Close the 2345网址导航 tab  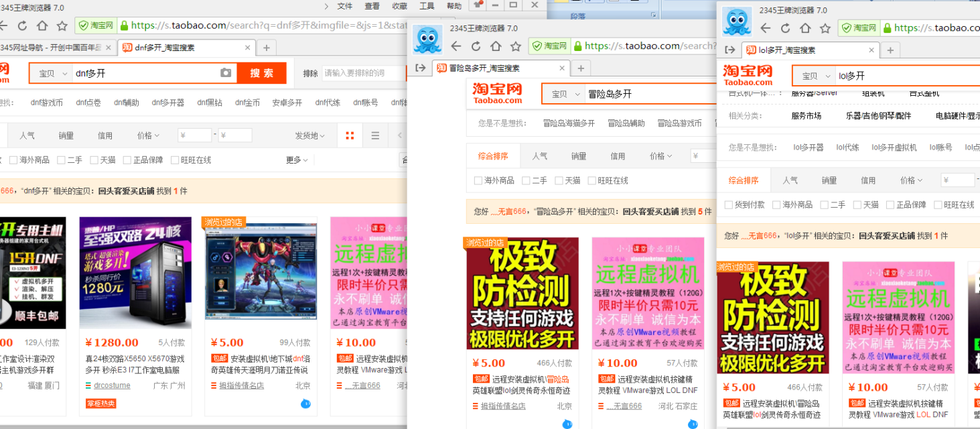coord(107,48)
